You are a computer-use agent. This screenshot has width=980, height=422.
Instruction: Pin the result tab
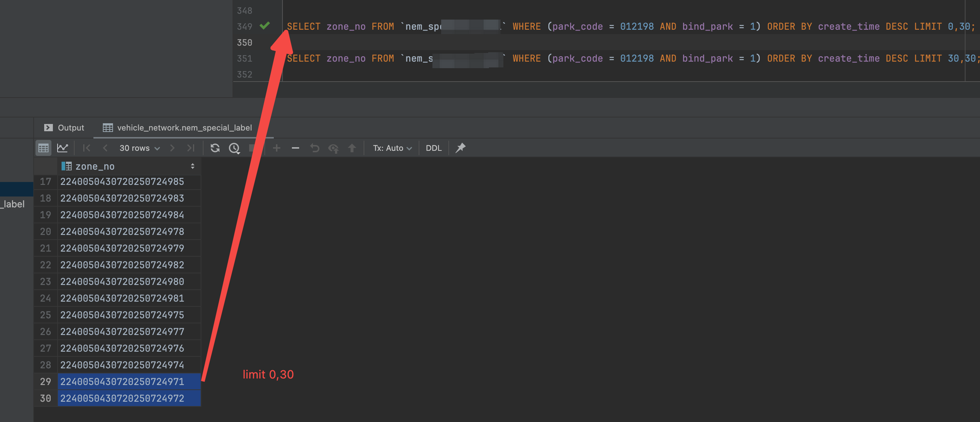pyautogui.click(x=460, y=148)
